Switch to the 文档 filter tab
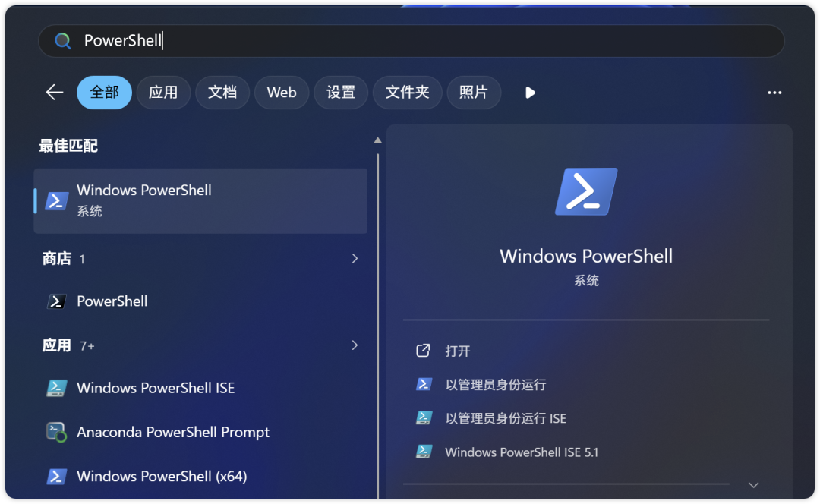Image resolution: width=820 pixels, height=504 pixels. pos(222,93)
